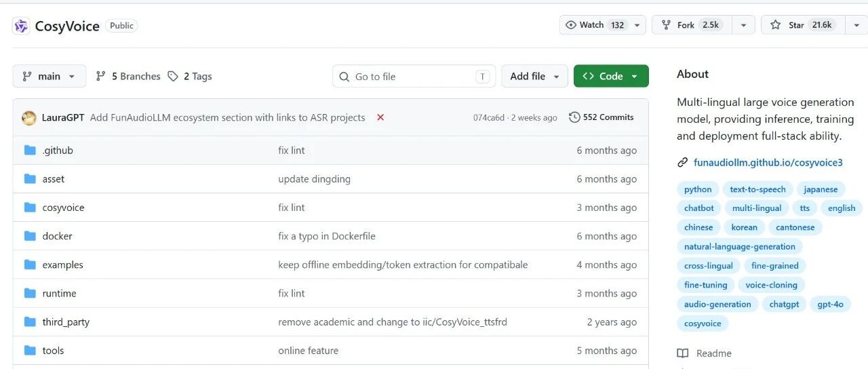Screen dimensions: 868x369
Task: Expand the Fork options dropdown arrow
Action: click(743, 25)
